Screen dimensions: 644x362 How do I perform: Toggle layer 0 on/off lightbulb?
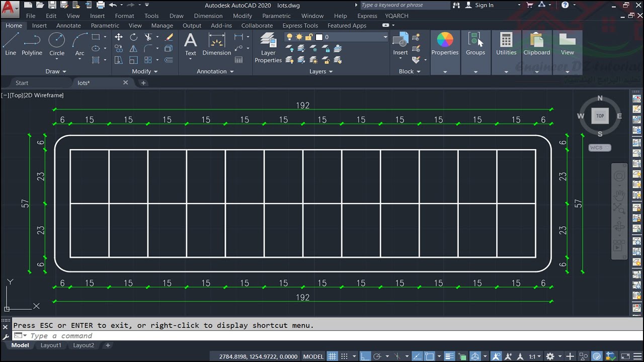(289, 37)
